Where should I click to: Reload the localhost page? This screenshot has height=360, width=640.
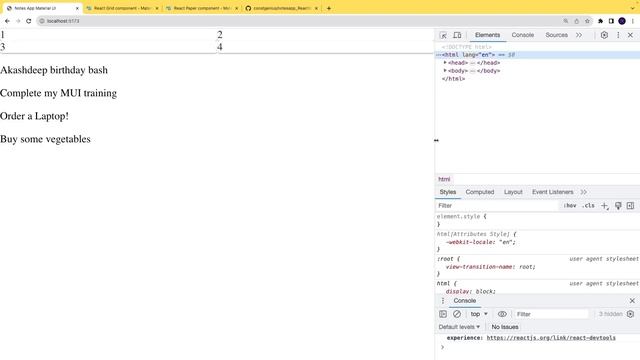click(29, 21)
